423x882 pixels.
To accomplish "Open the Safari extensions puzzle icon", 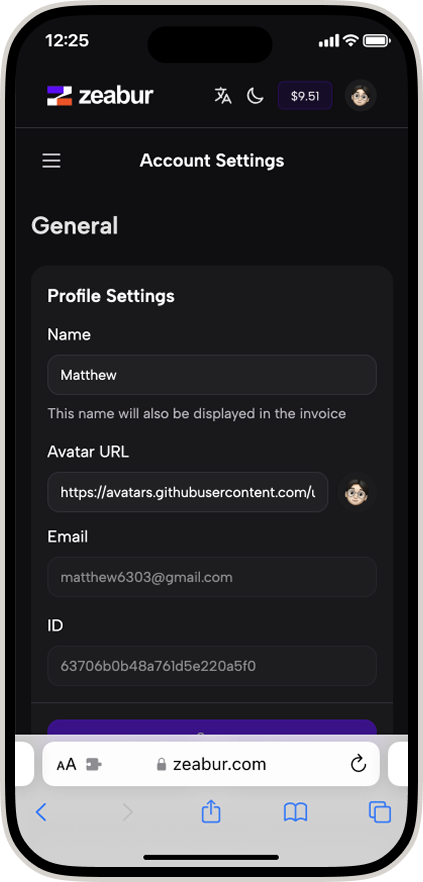I will click(93, 764).
